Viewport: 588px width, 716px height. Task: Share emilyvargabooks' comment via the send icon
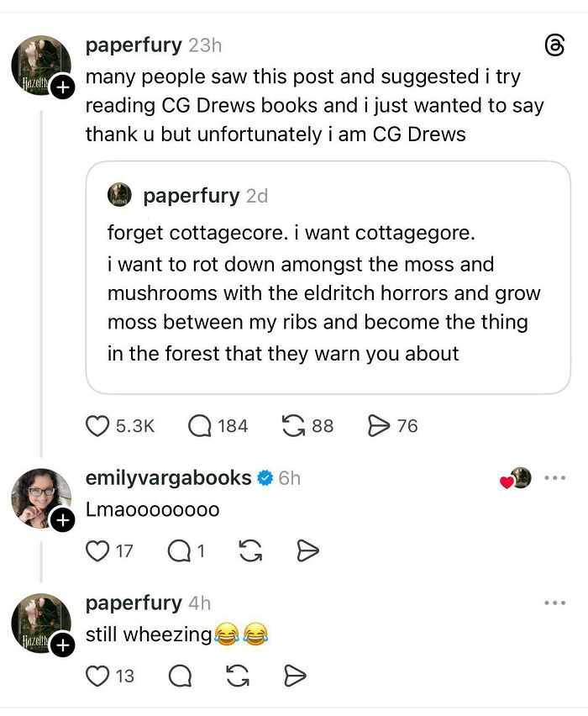pyautogui.click(x=309, y=549)
